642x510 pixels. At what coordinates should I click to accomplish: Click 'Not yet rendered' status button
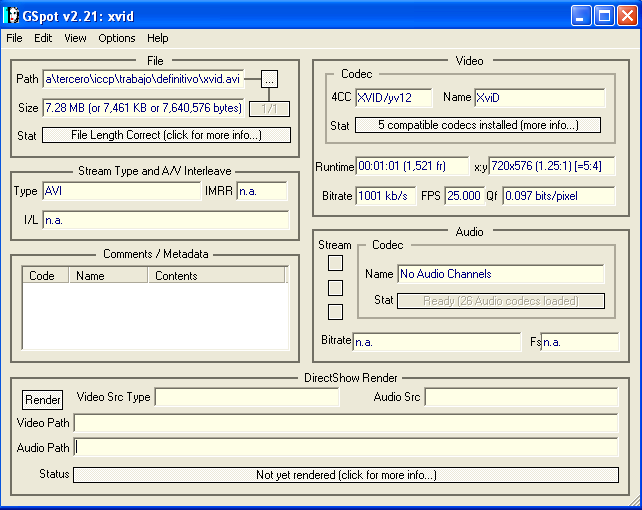(x=346, y=475)
